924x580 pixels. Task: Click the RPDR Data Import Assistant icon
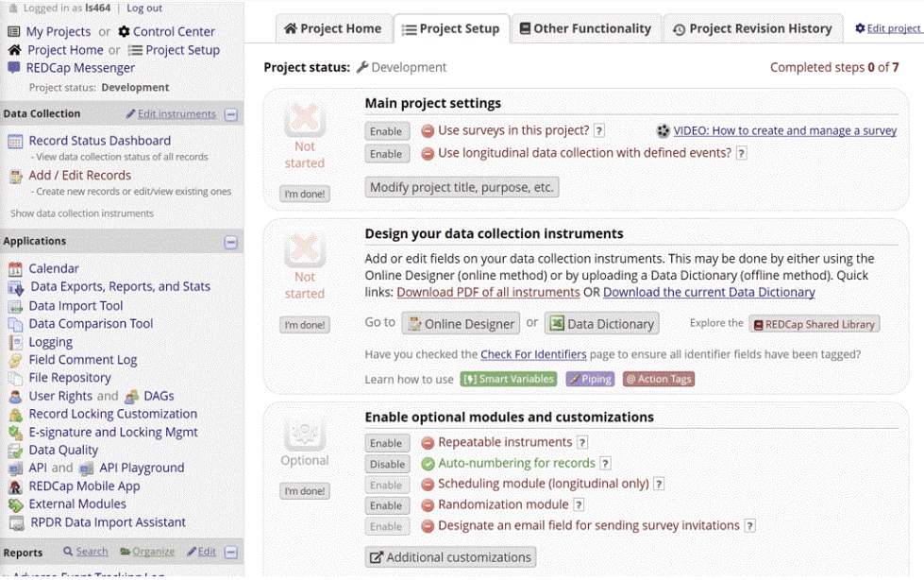(x=16, y=523)
